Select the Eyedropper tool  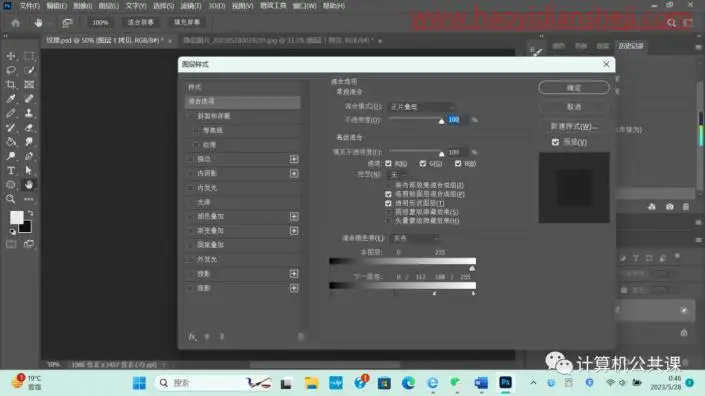(x=11, y=99)
